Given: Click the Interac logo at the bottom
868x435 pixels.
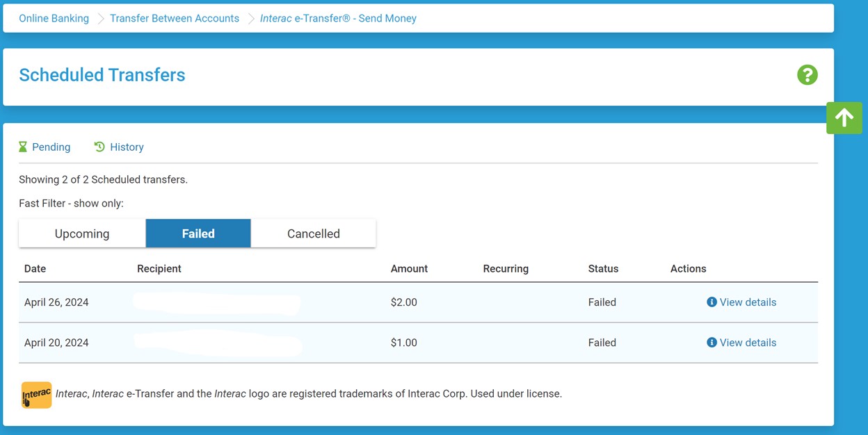Looking at the screenshot, I should (x=35, y=394).
